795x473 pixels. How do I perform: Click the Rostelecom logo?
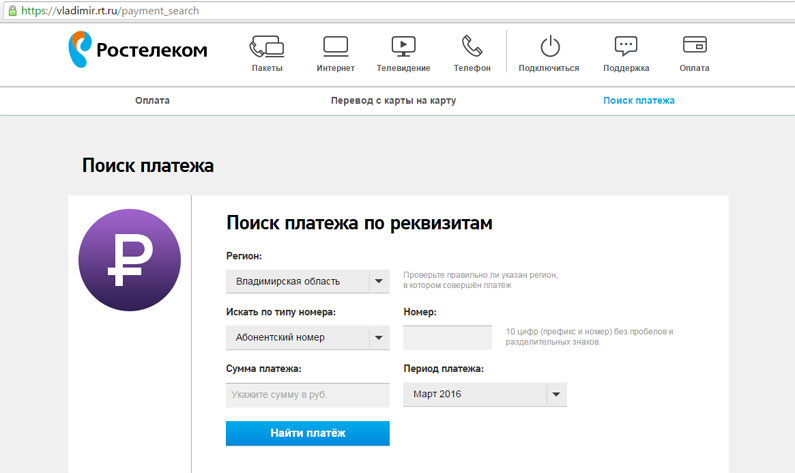point(137,48)
